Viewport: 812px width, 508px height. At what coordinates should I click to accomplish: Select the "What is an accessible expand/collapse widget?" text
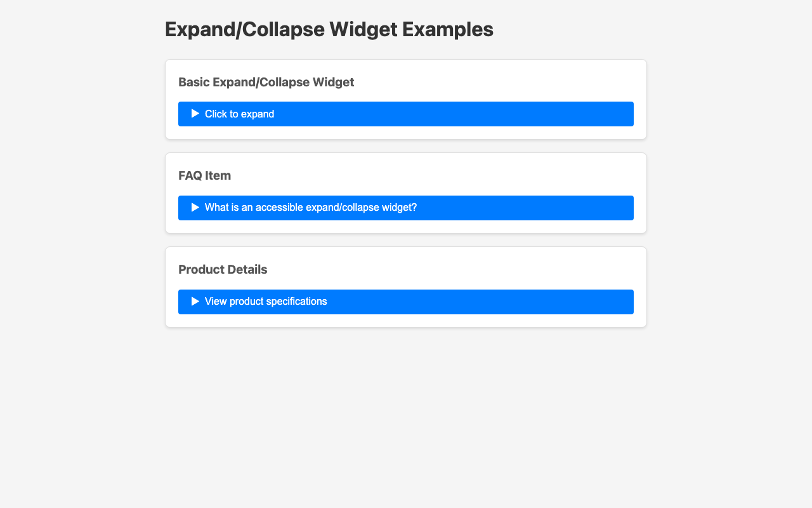[x=310, y=208]
